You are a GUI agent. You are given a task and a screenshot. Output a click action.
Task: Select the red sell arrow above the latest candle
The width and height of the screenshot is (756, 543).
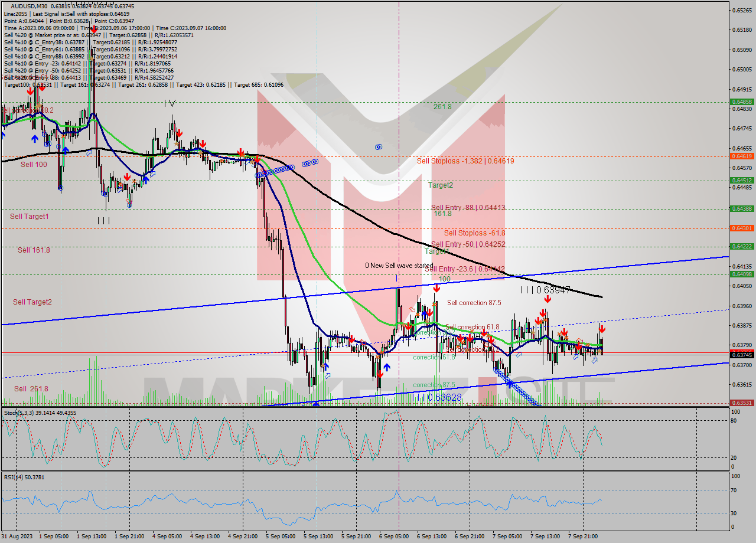(x=601, y=329)
